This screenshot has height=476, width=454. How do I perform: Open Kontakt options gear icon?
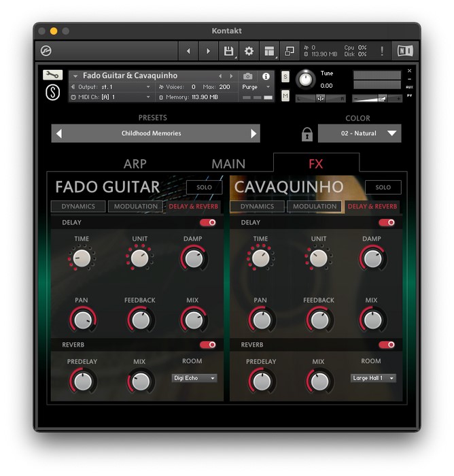click(x=249, y=51)
